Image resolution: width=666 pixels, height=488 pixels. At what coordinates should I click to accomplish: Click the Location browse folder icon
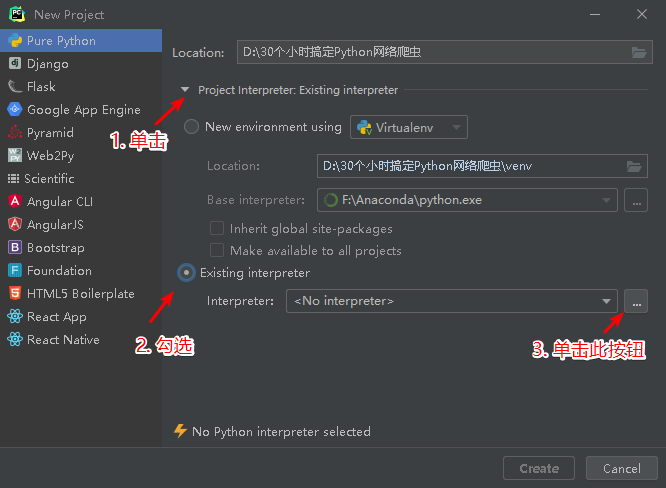click(639, 53)
